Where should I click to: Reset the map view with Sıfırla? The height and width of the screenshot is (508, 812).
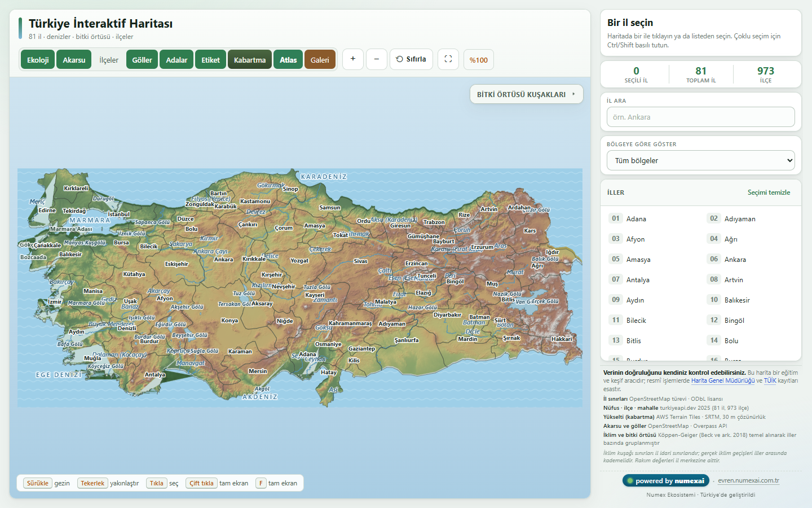pyautogui.click(x=411, y=59)
